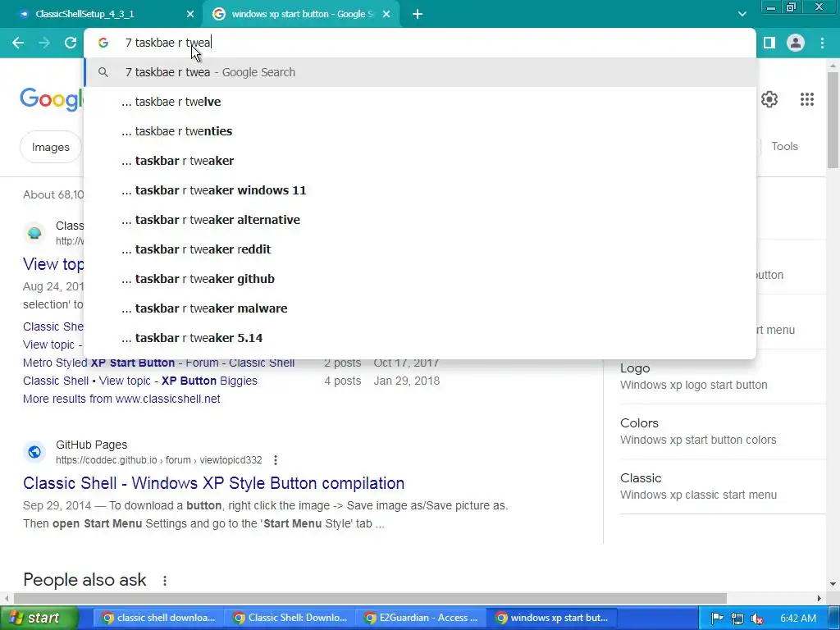
Task: Open the Windows XP start button
Action: 39,618
